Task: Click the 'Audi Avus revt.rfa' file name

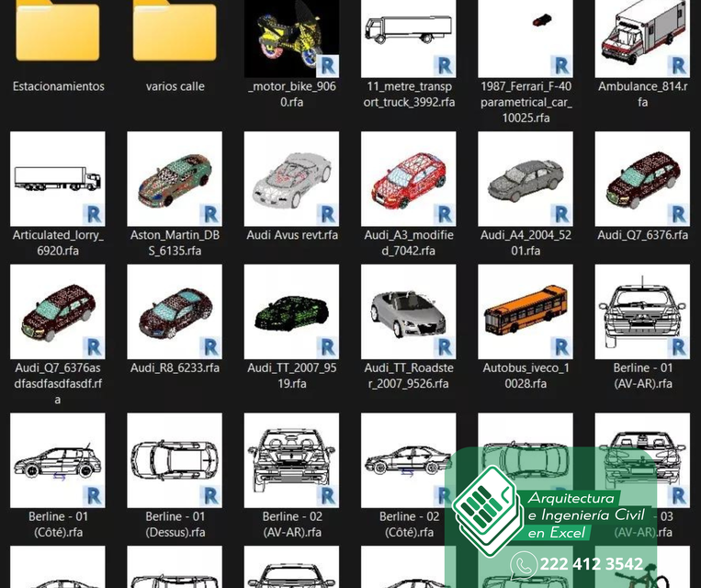Action: (x=292, y=235)
